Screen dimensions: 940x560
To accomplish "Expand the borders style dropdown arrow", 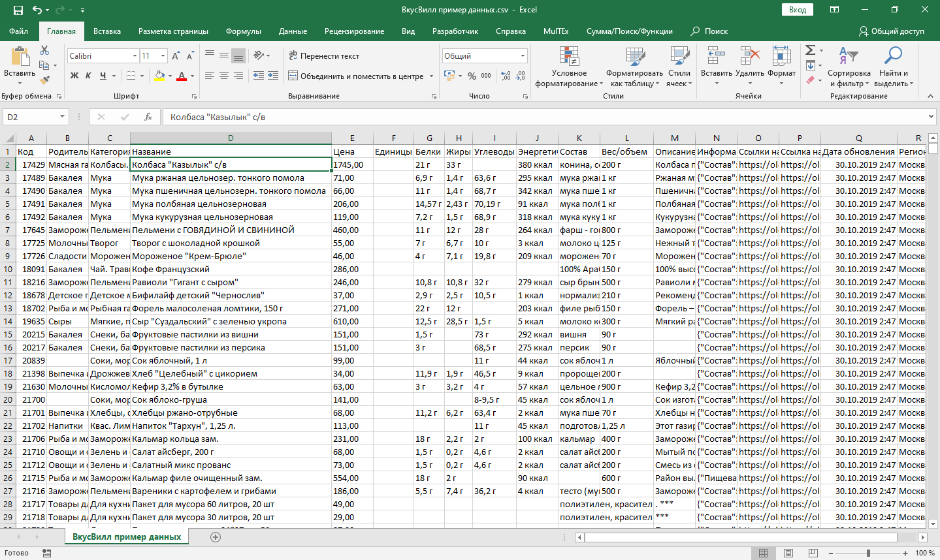I will (x=142, y=76).
